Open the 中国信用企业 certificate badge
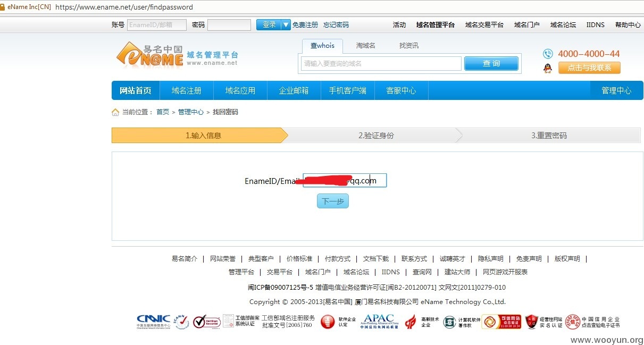Viewport: 644px width, 345px height. click(592, 322)
